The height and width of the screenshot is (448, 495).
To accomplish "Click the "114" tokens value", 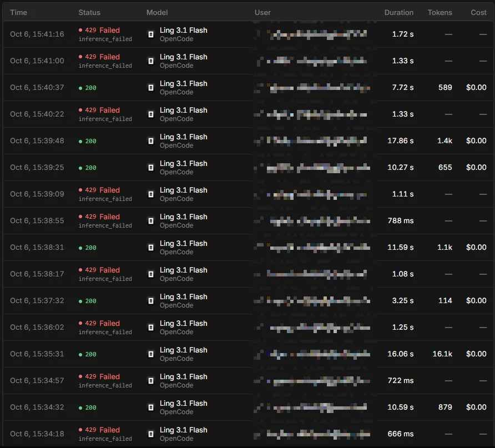I will click(445, 300).
